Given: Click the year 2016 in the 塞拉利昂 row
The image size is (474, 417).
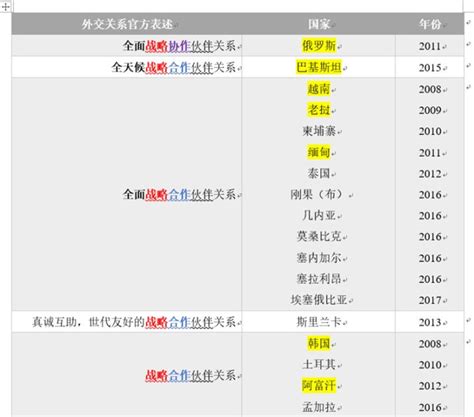Looking at the screenshot, I should click(430, 279).
